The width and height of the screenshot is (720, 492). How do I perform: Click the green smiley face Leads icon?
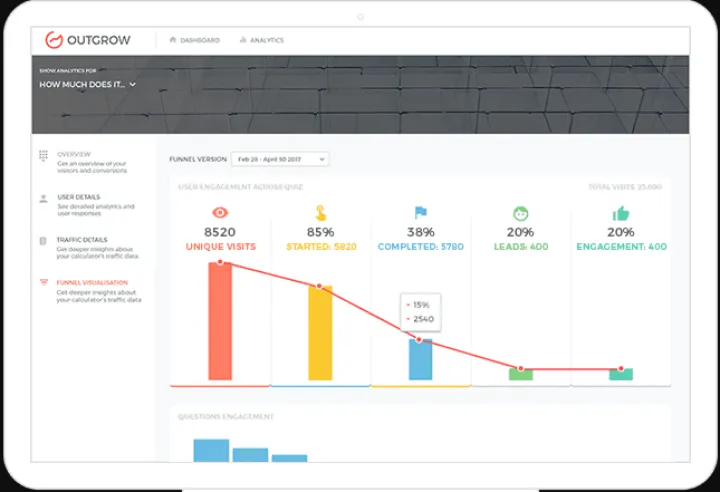(x=520, y=213)
